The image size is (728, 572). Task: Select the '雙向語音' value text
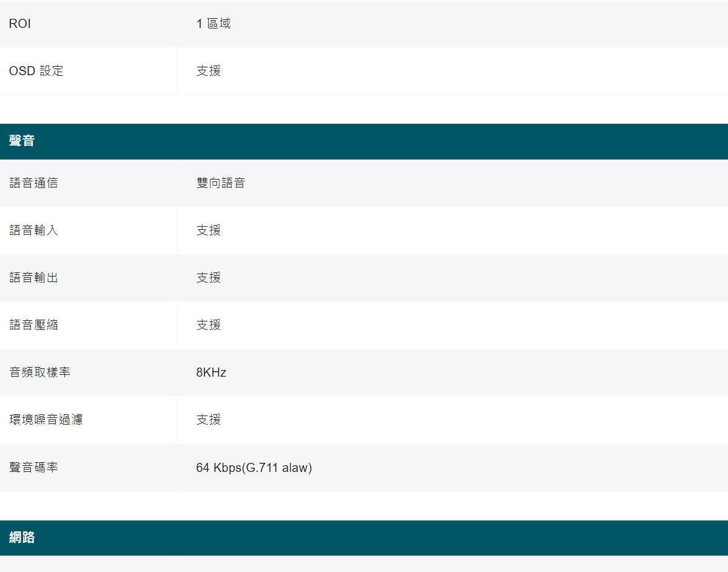coord(220,183)
